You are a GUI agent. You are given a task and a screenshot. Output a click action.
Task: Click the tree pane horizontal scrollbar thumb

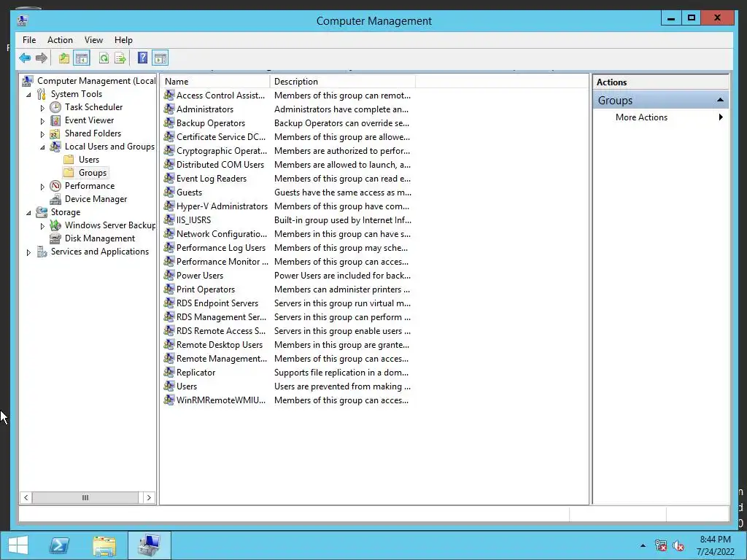(85, 497)
